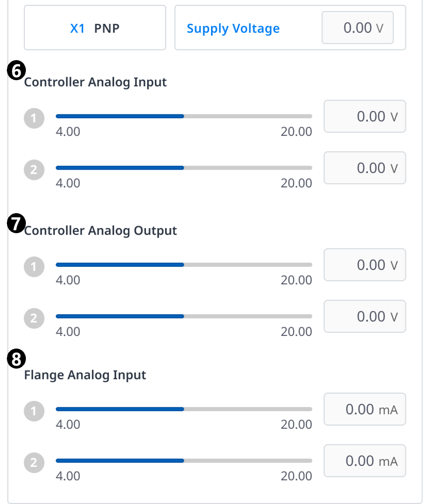Adjust Controller Analog Output channel 1 slider
This screenshot has height=504, width=423.
[184, 264]
